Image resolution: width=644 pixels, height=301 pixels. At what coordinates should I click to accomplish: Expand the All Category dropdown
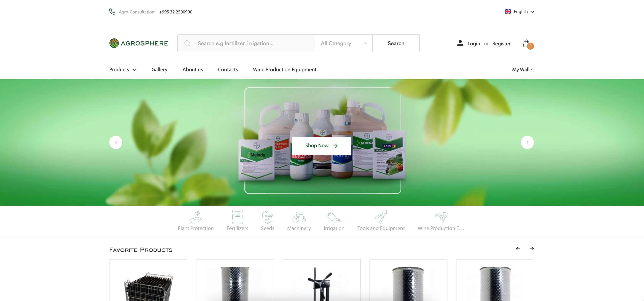click(x=343, y=43)
